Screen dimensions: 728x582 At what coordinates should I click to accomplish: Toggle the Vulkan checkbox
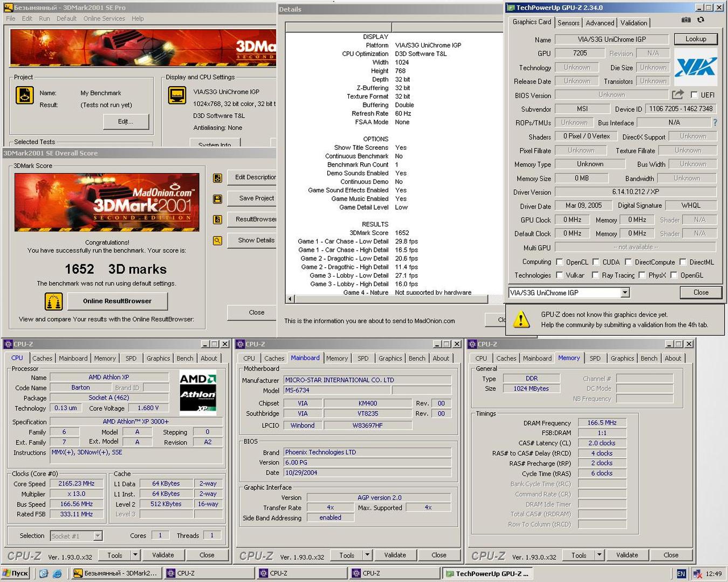point(559,275)
